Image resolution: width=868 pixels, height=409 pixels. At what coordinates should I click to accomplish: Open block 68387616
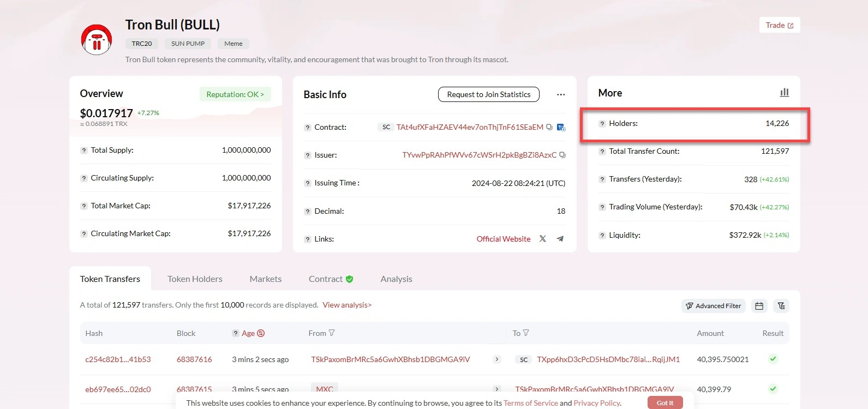(x=194, y=359)
